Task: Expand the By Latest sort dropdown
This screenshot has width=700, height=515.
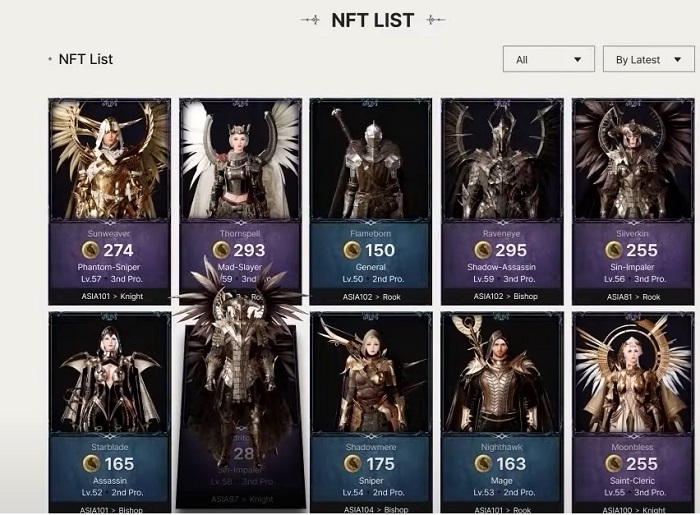Action: (648, 60)
